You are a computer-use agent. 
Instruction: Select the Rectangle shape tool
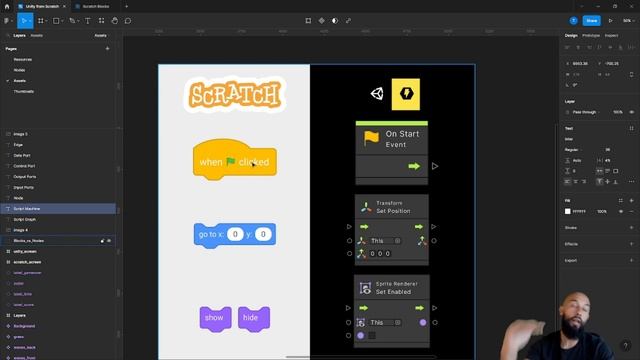tap(56, 21)
